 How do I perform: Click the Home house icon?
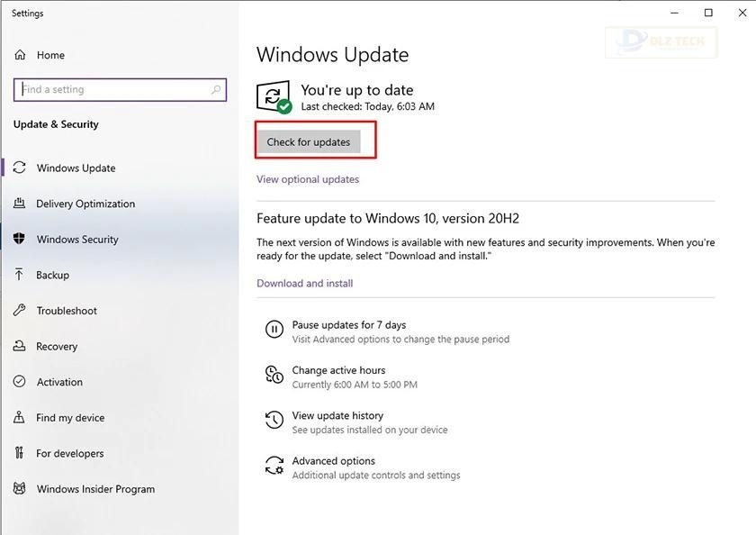[x=20, y=55]
